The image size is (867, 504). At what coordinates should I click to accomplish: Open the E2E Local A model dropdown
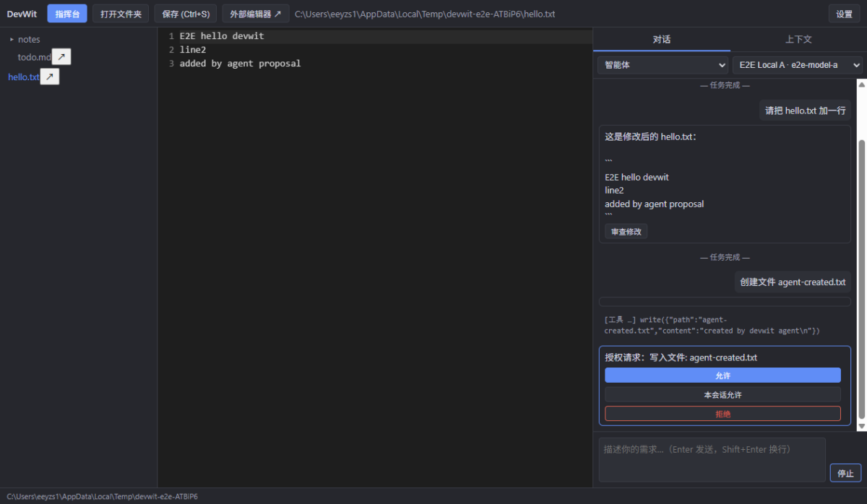pyautogui.click(x=798, y=65)
